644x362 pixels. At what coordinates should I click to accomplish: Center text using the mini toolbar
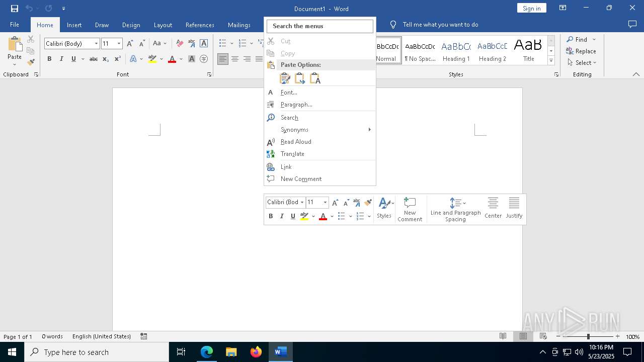point(493,208)
